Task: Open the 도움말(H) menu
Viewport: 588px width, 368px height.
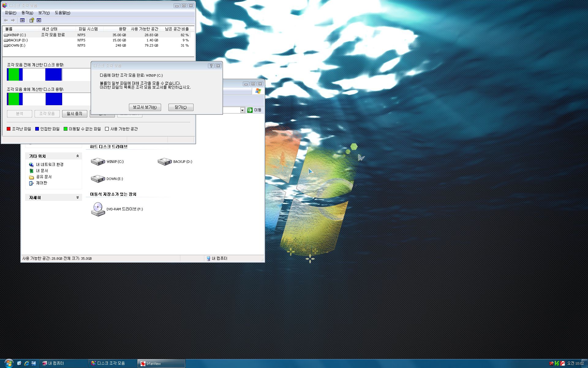Action: coord(62,13)
